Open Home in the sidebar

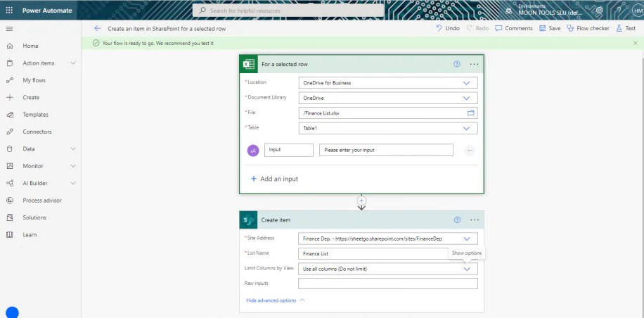[30, 46]
